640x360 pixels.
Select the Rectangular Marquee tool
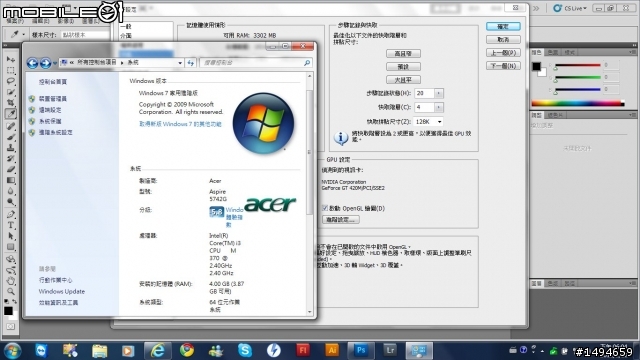tap(11, 70)
